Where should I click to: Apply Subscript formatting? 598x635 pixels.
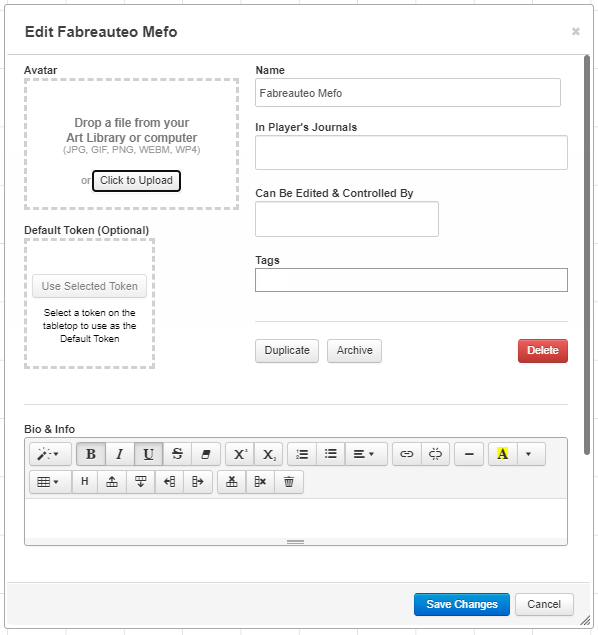(268, 454)
